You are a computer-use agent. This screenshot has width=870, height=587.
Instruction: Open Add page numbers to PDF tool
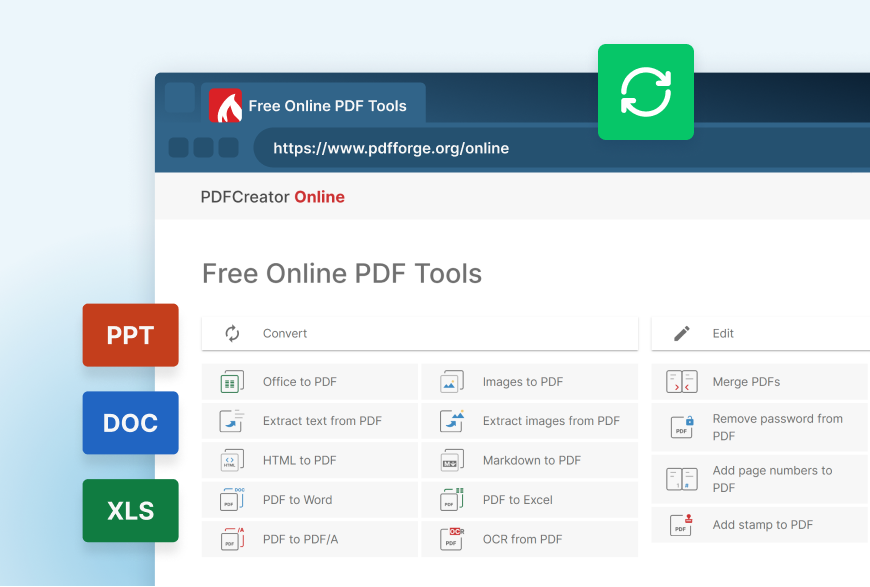pos(760,479)
